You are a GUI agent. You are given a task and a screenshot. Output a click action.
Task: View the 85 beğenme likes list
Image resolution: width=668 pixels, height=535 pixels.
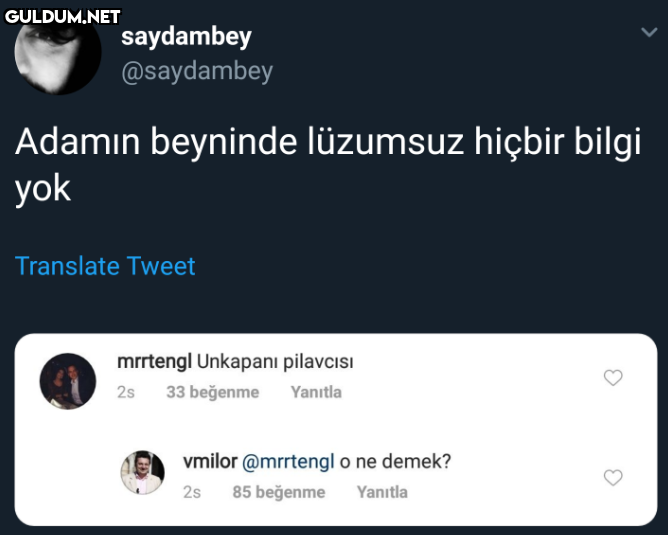click(278, 492)
